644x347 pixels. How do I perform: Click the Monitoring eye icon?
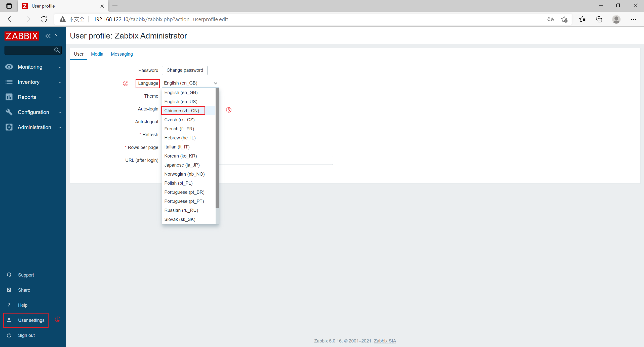[9, 67]
